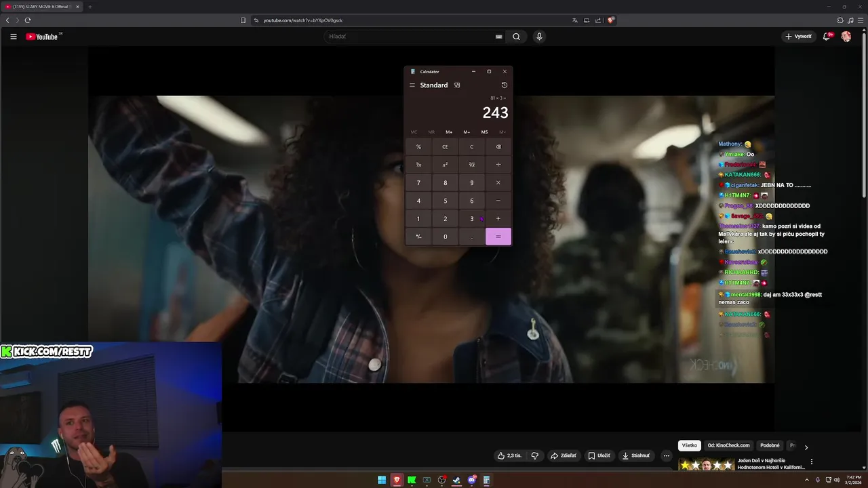868x488 pixels.
Task: Click memory add M+ in Calculator
Action: coord(449,132)
